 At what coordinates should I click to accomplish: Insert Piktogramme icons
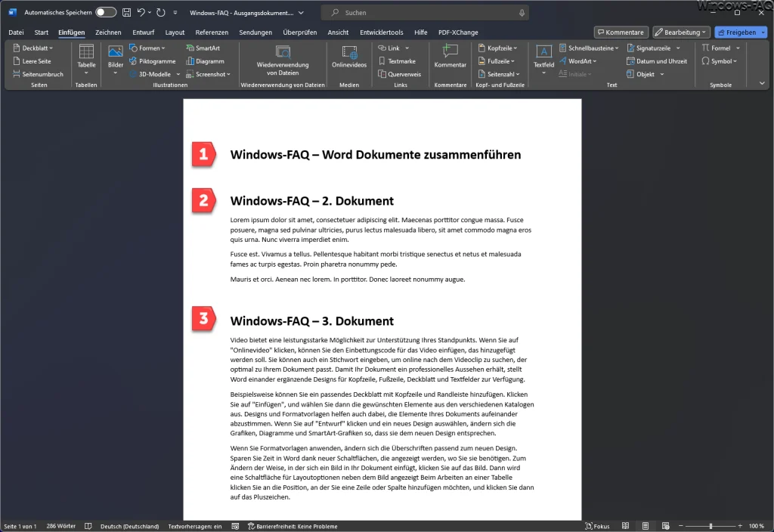click(153, 61)
